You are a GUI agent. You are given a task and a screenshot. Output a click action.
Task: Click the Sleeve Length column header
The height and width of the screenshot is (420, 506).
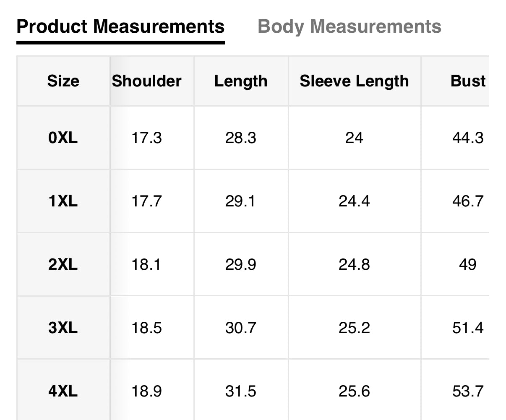[354, 81]
